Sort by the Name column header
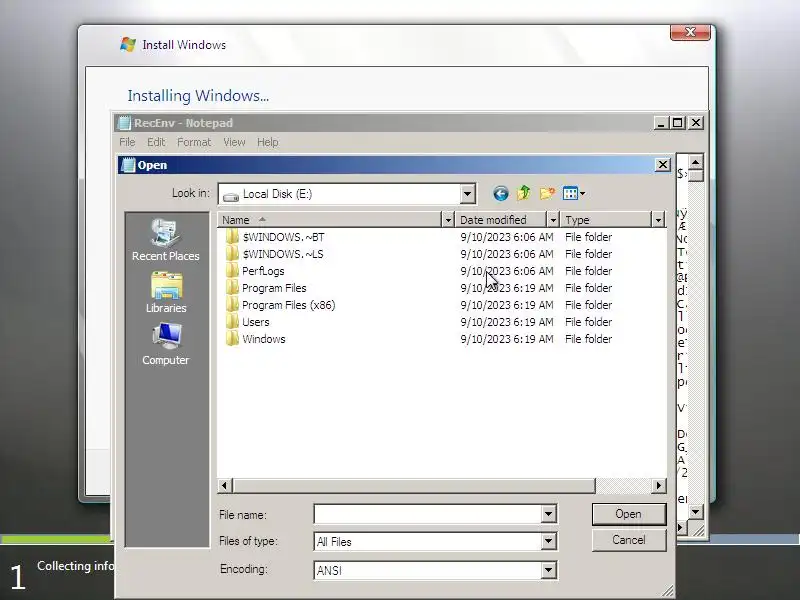This screenshot has height=600, width=800. [329, 220]
